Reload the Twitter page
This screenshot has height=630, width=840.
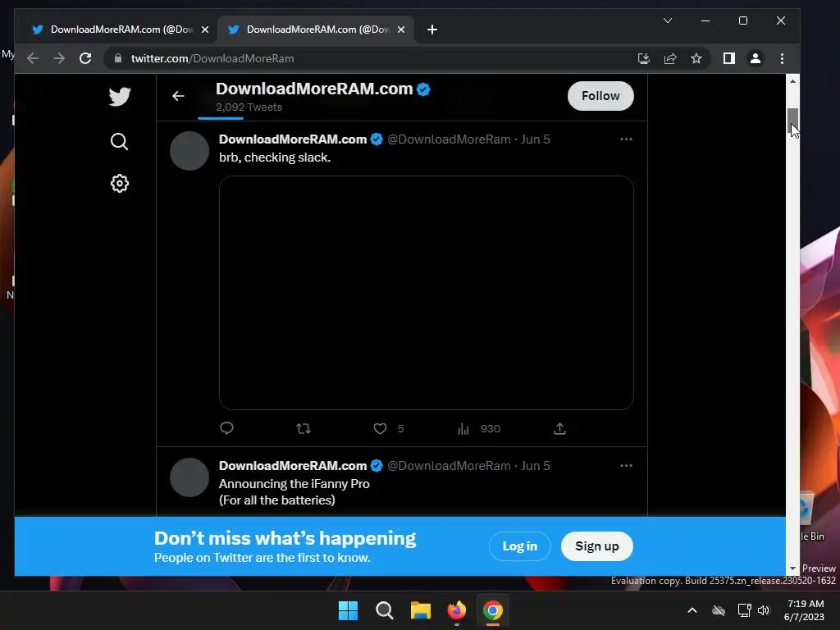click(85, 58)
